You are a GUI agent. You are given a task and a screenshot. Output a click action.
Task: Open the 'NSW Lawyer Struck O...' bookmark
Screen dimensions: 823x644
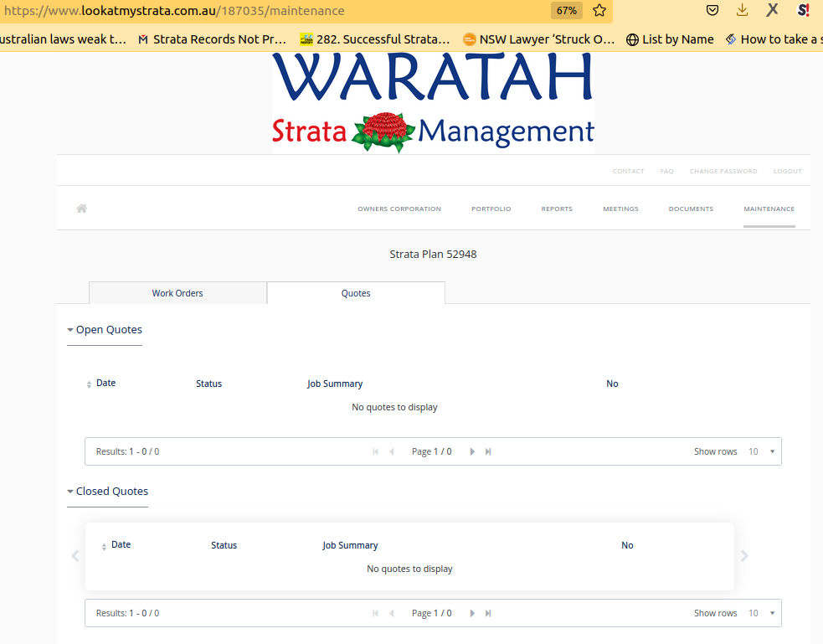coord(538,39)
